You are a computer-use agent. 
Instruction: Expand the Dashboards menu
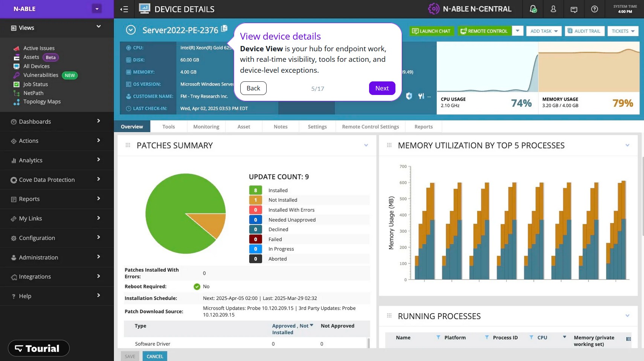(x=99, y=121)
